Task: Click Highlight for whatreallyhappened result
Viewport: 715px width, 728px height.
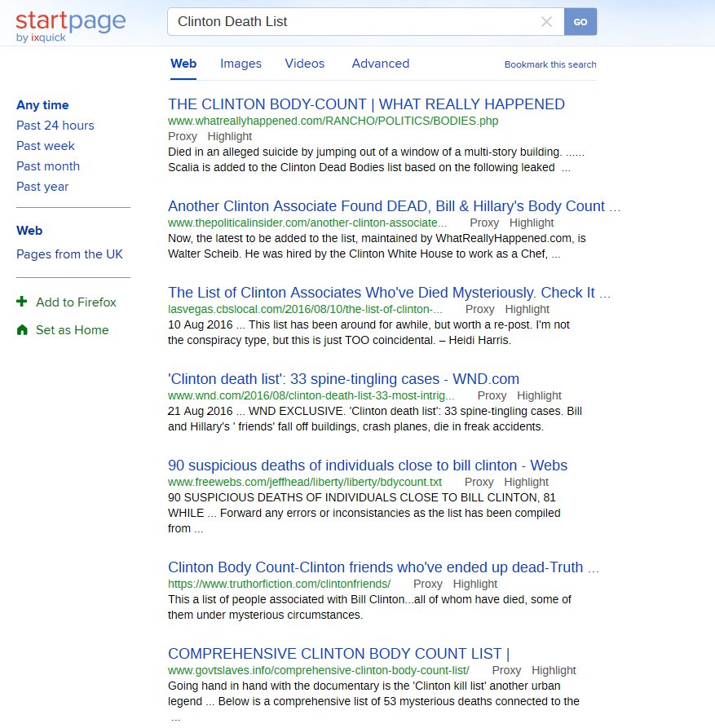Action: pyautogui.click(x=230, y=136)
